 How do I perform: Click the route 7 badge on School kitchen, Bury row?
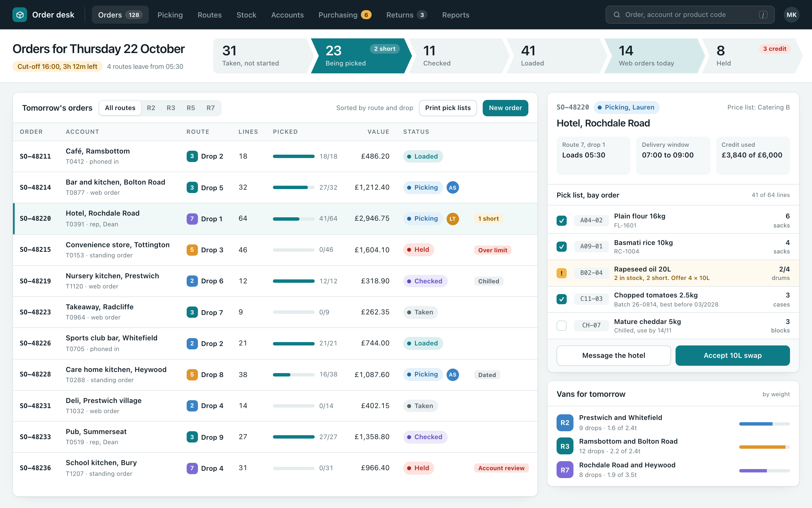[x=192, y=468]
